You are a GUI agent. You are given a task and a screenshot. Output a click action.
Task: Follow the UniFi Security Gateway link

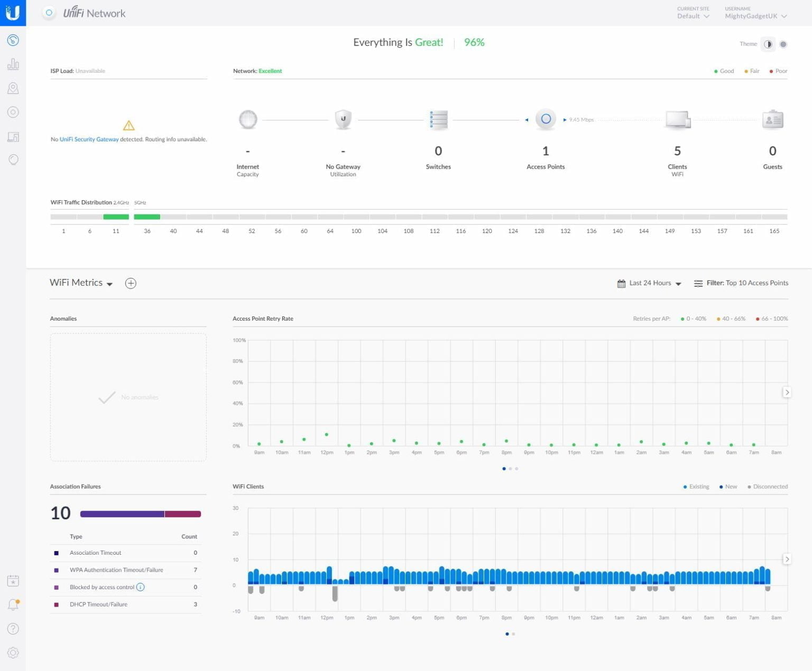coord(89,139)
